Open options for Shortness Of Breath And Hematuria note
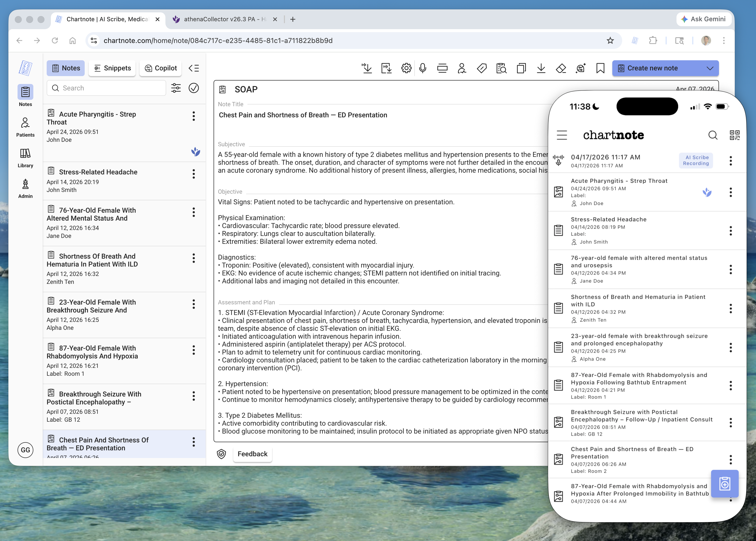Screen dimensions: 756x541 [193, 258]
